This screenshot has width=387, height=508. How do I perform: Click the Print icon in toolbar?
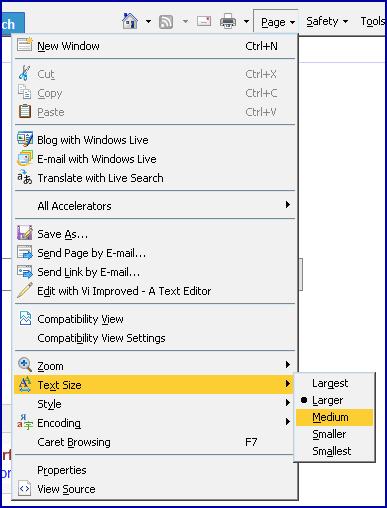(x=228, y=21)
